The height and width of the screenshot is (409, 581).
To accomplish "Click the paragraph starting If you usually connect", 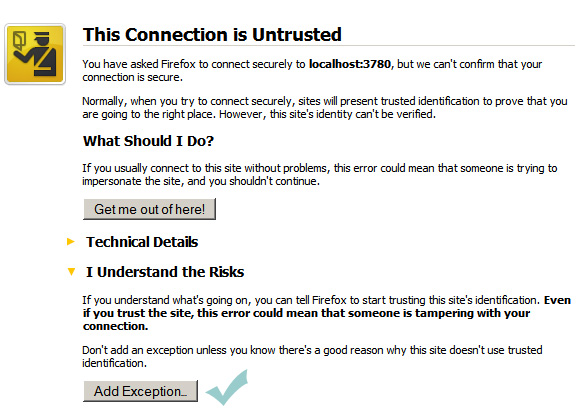I will coord(320,174).
